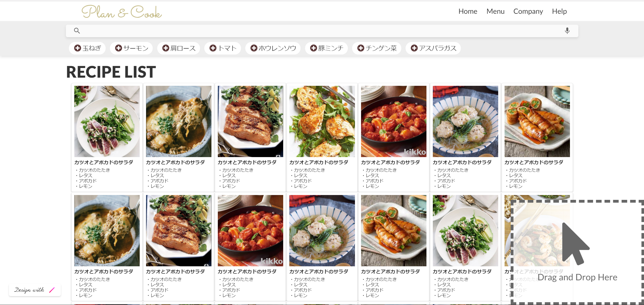The image size is (644, 305).
Task: Click the Drag and Drop Here area
Action: [x=577, y=252]
